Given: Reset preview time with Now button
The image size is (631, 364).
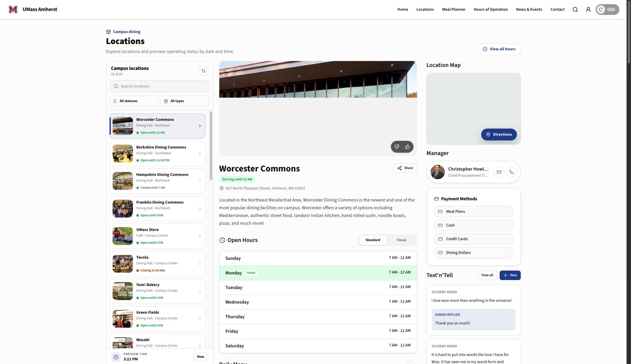Looking at the screenshot, I should pos(200,357).
